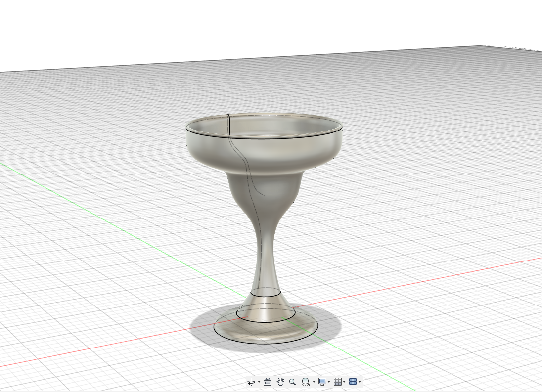This screenshot has width=542, height=392.
Task: Open the Viewports layout icon
Action: pyautogui.click(x=353, y=382)
